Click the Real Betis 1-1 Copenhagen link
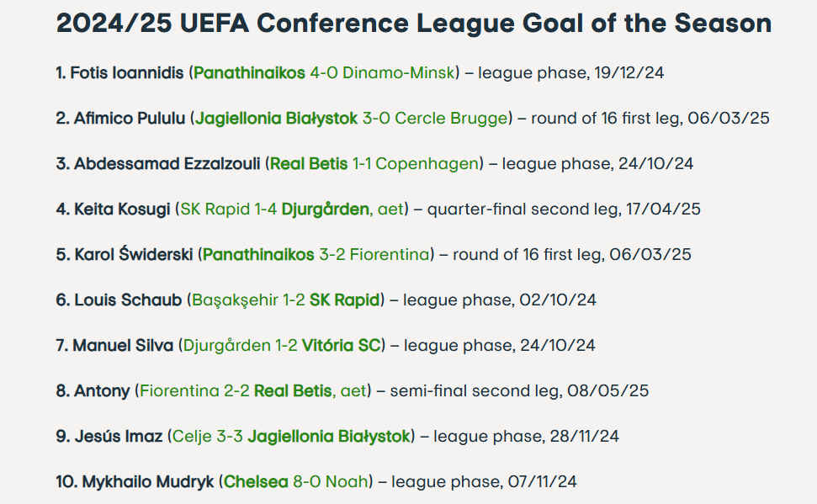The width and height of the screenshot is (817, 504). pyautogui.click(x=374, y=164)
